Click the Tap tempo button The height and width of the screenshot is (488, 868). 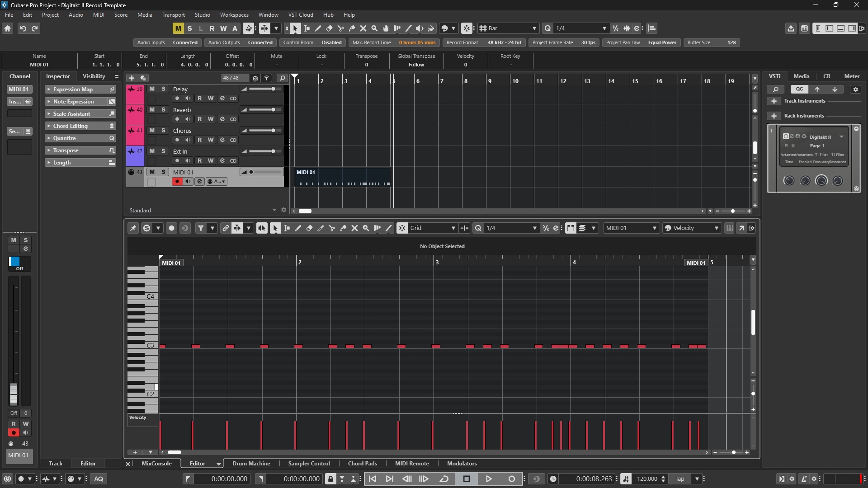679,479
